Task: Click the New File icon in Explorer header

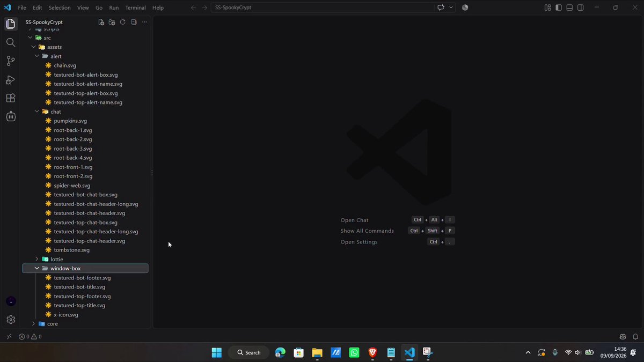Action: point(101,22)
